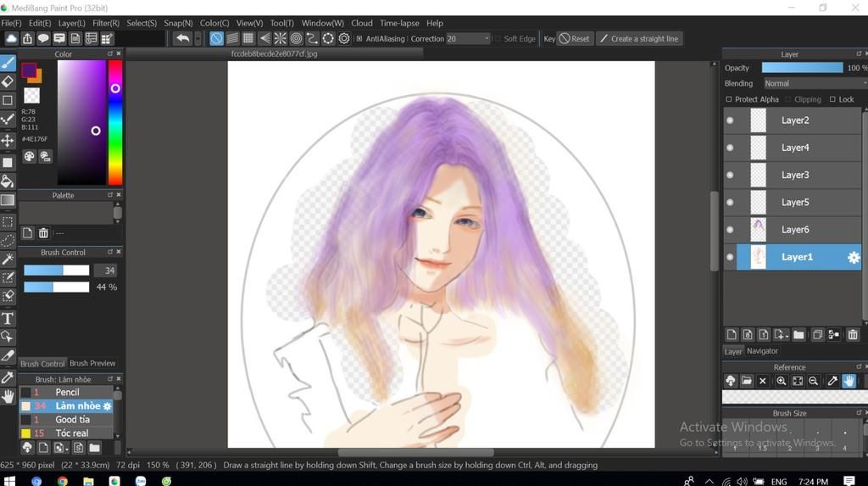Adjust brush size slider showing 34
Image resolution: width=868 pixels, height=486 pixels.
coord(57,271)
